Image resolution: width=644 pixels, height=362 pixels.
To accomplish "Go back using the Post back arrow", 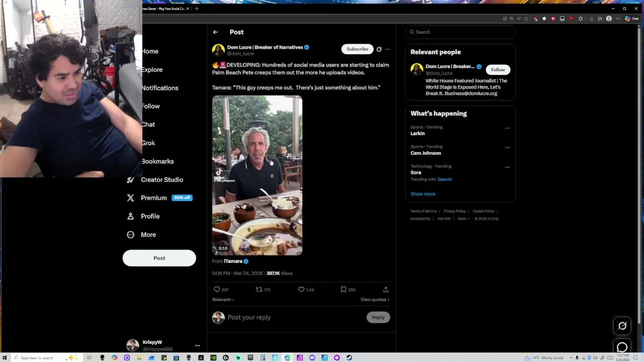I will point(215,32).
